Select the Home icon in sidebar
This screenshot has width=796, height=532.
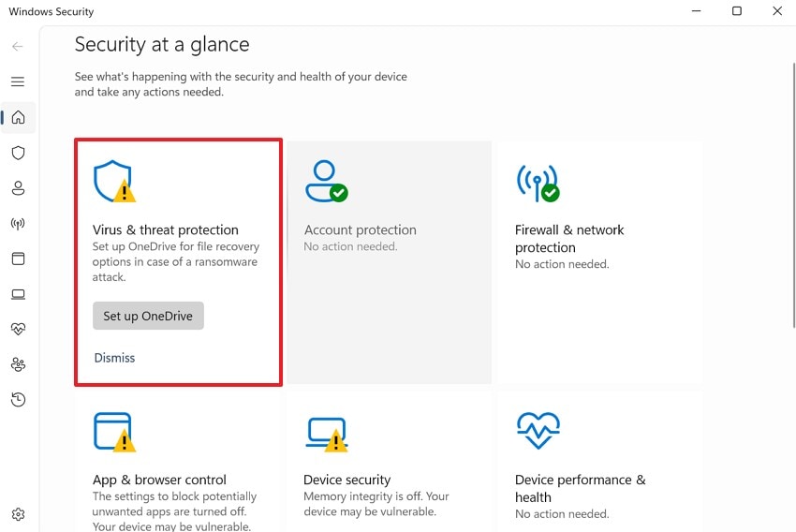click(19, 117)
